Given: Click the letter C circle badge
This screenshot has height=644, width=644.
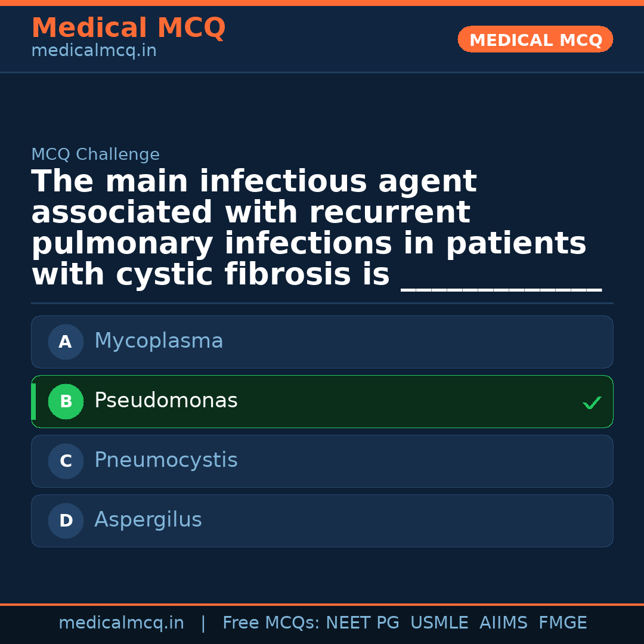Looking at the screenshot, I should click(x=66, y=461).
